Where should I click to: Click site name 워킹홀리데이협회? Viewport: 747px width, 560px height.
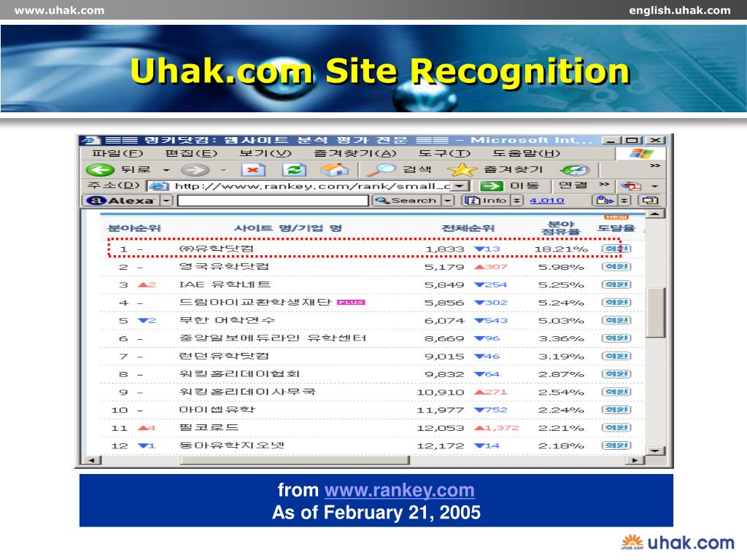[239, 373]
